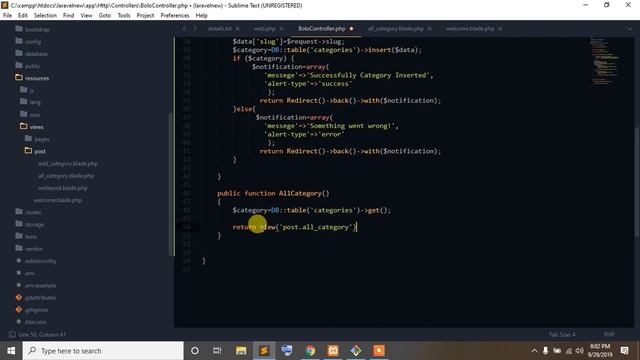Close the details.txt tab
The image size is (640, 360).
(x=238, y=29)
